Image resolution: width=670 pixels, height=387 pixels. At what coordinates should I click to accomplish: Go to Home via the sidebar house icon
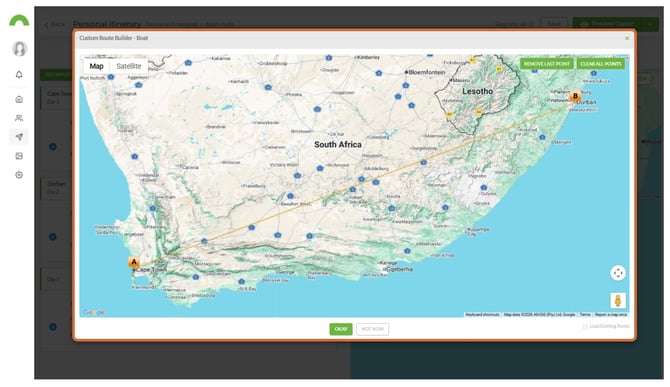19,100
